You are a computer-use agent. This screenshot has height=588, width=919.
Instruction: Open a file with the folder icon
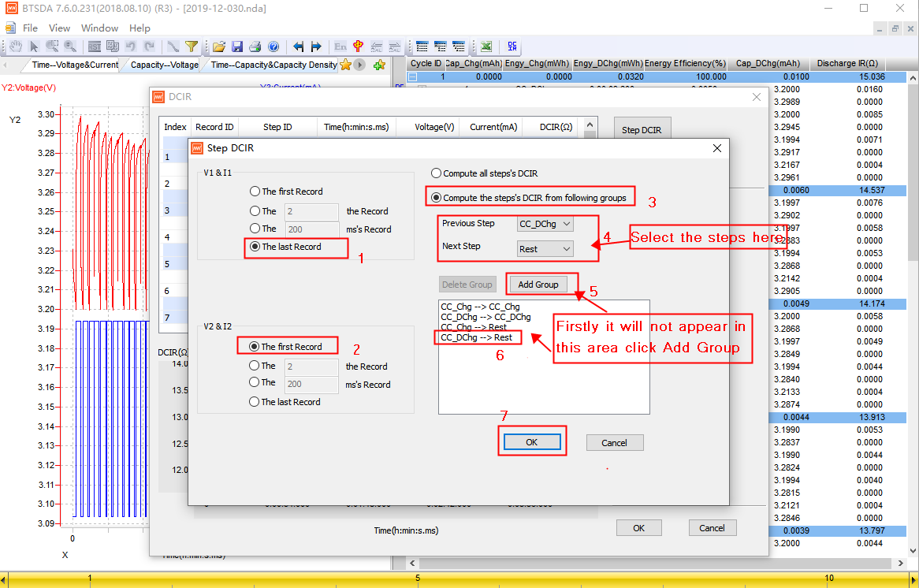pyautogui.click(x=219, y=47)
